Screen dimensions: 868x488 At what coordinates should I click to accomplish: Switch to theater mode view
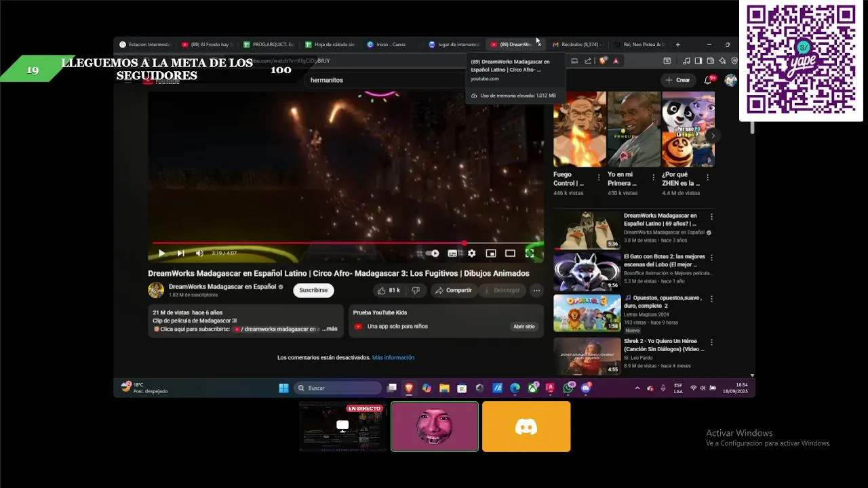(x=510, y=253)
